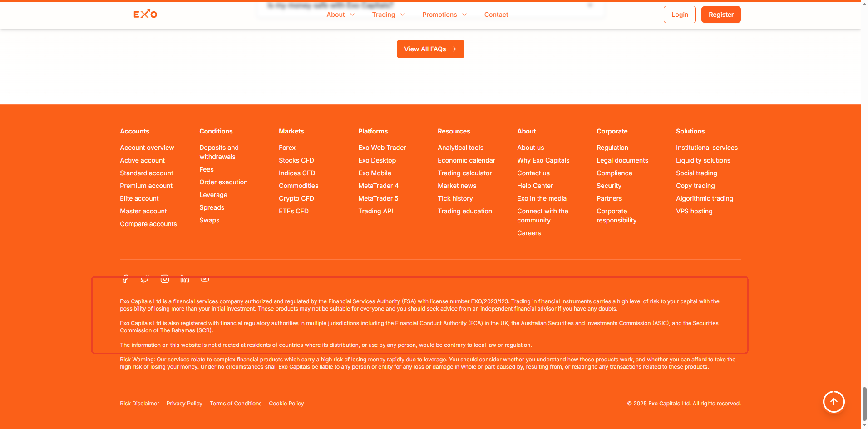This screenshot has width=868, height=429.
Task: Open Risk Disclaimer link
Action: [x=140, y=404]
